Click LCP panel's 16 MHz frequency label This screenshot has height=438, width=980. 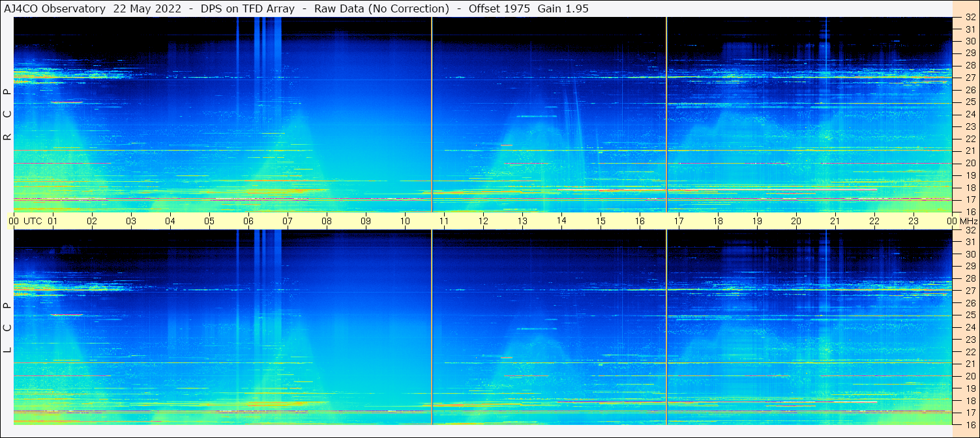[970, 424]
